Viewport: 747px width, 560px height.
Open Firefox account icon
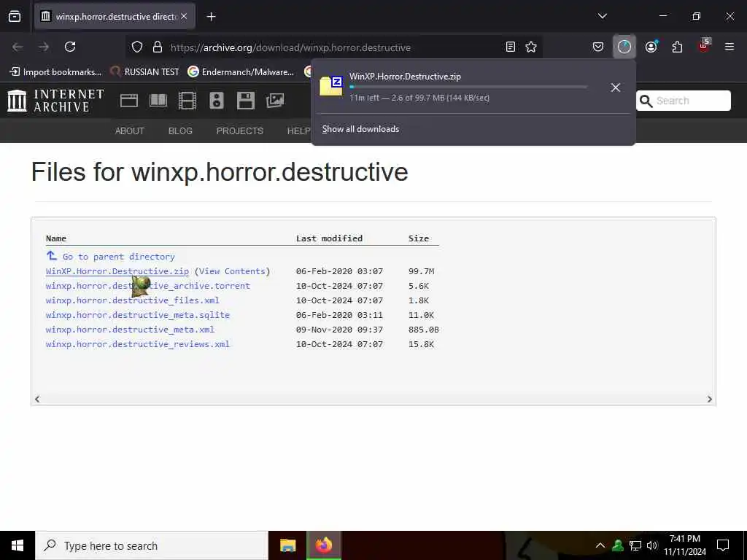[651, 47]
